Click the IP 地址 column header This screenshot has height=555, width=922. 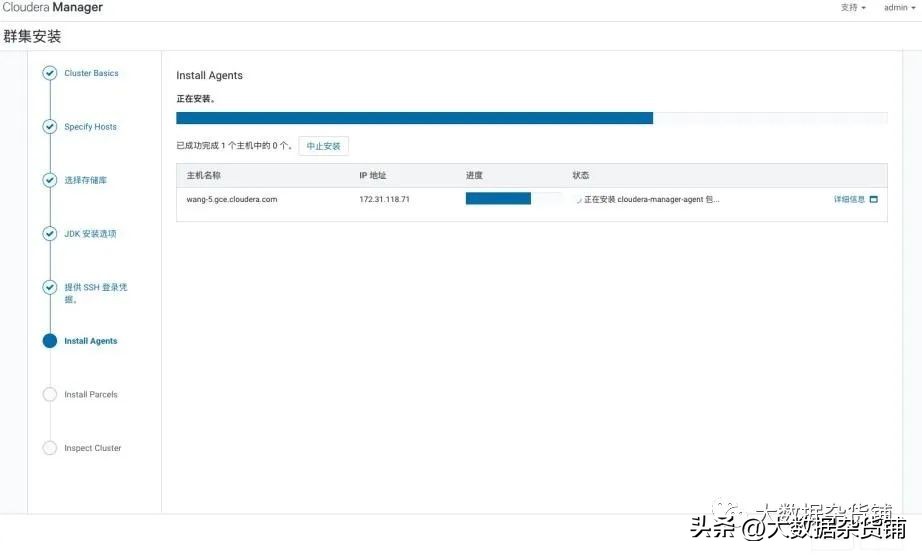[373, 175]
